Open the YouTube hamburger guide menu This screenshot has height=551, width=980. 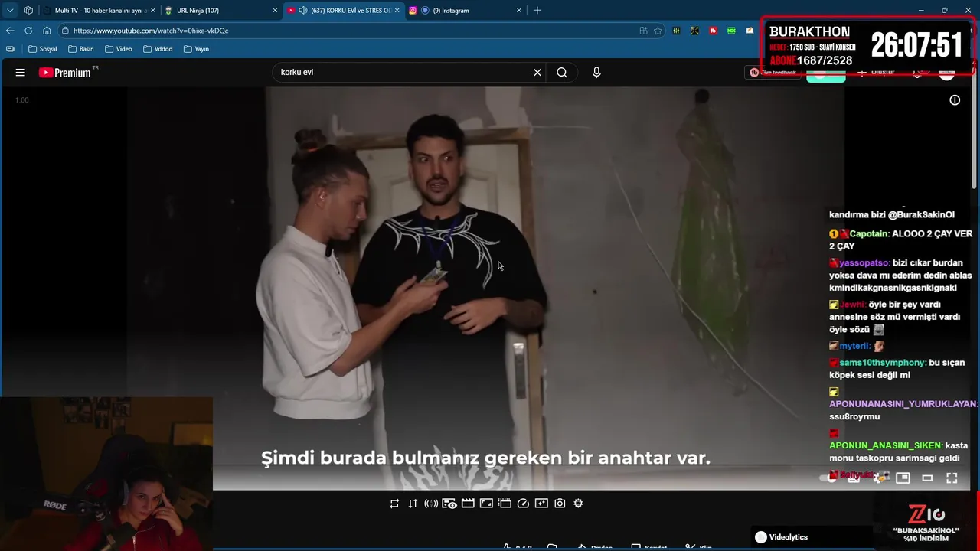coord(21,73)
